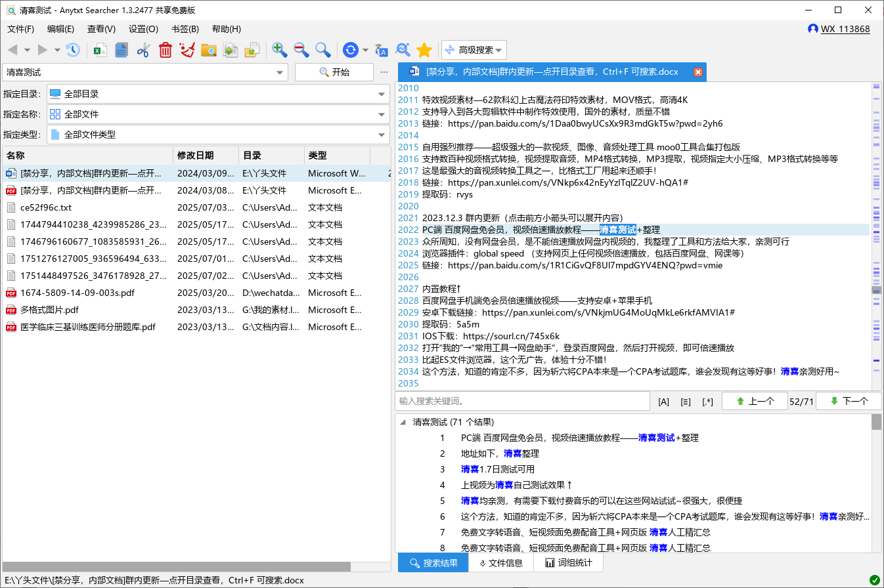Click the broom cleanup icon

[187, 49]
